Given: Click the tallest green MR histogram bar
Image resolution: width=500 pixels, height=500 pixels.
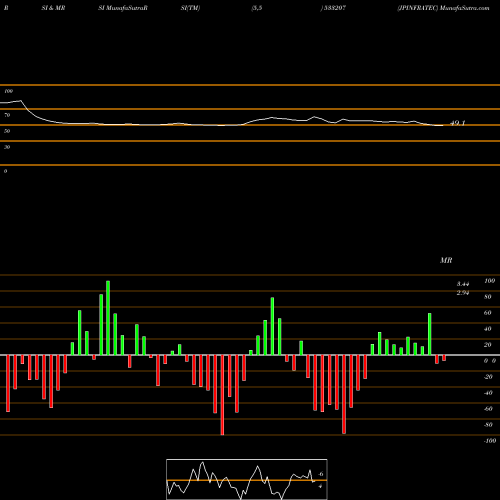Looking at the screenshot, I should (108, 318).
